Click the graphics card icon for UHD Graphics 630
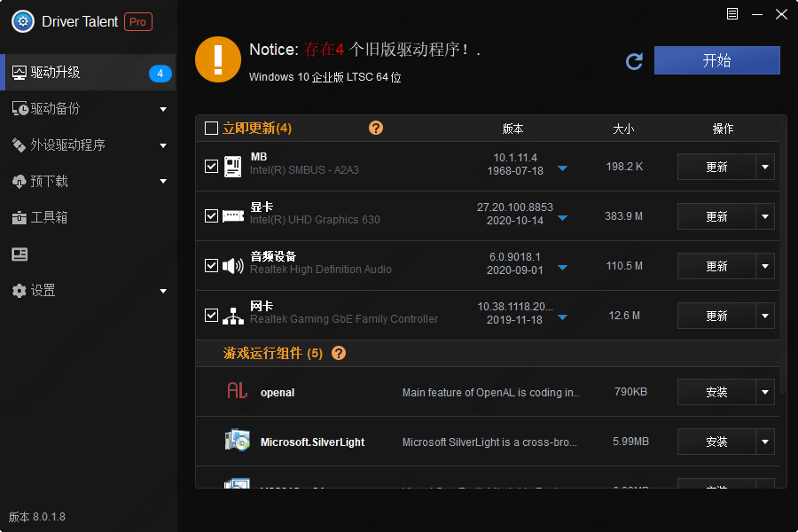The image size is (798, 532). point(233,216)
